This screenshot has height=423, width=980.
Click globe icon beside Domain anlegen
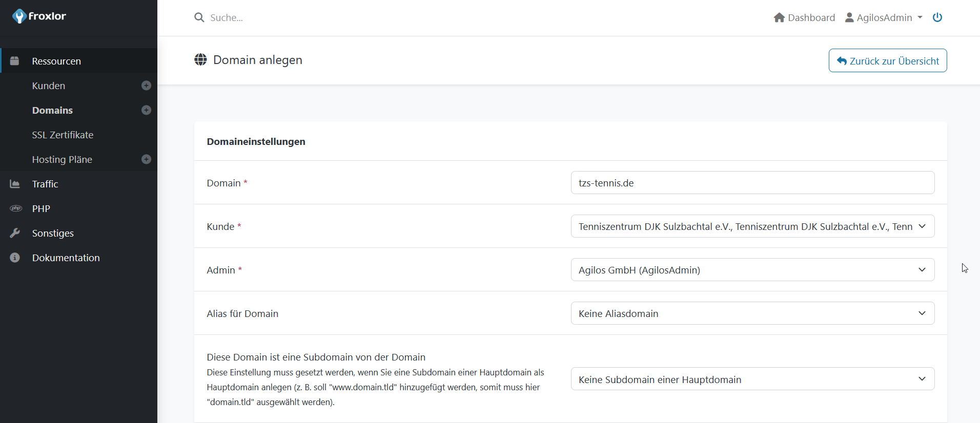click(x=200, y=60)
